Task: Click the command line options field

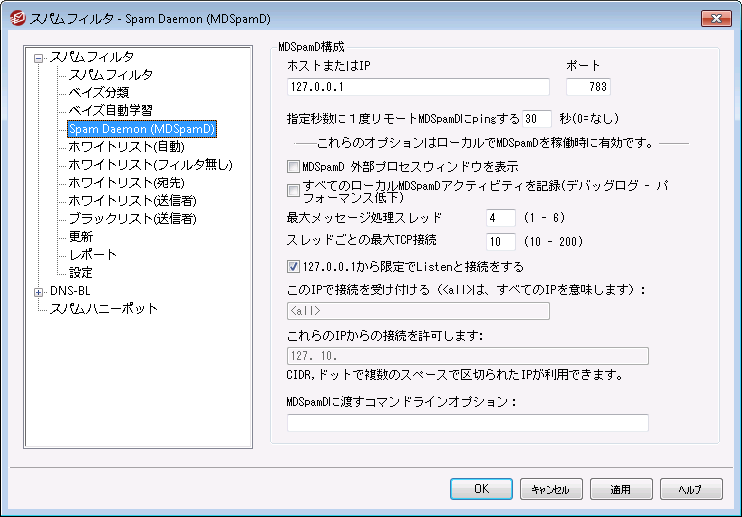Action: [467, 423]
